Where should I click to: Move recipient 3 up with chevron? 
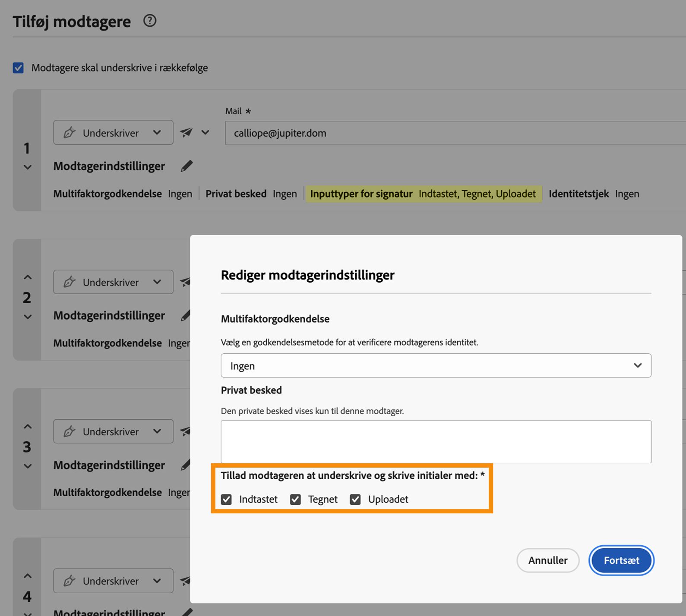(28, 427)
